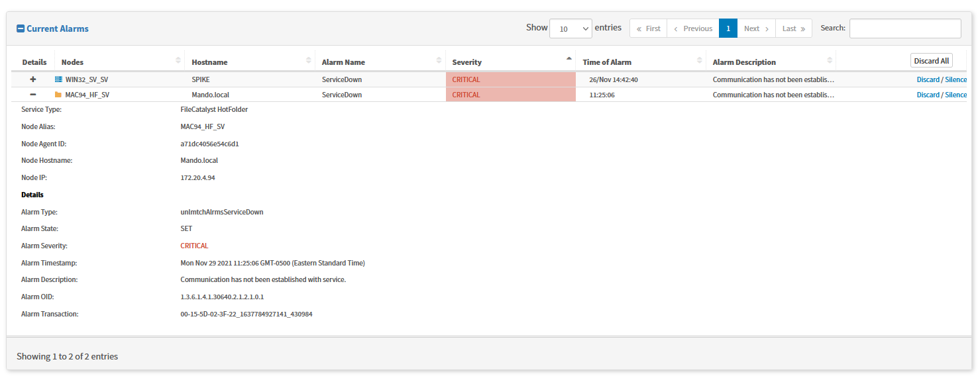Sort by the Time of Alarm column
This screenshot has width=980, height=382.
point(640,62)
